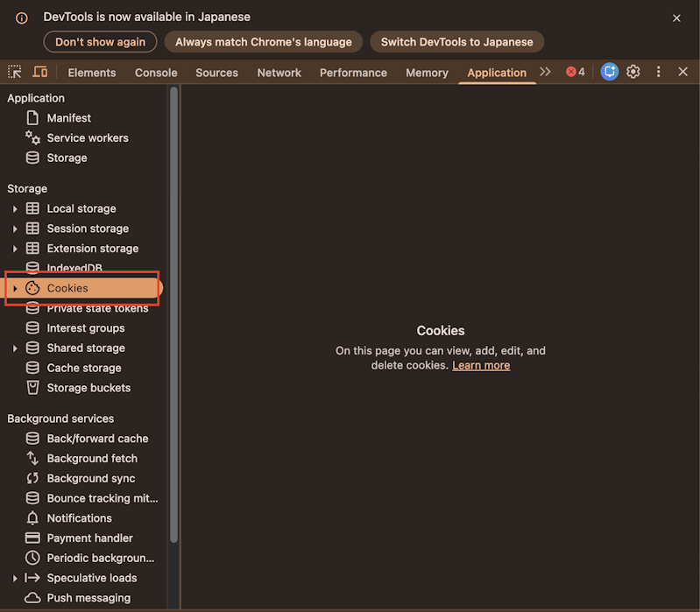
Task: Click the Session storage table icon
Action: tap(32, 229)
